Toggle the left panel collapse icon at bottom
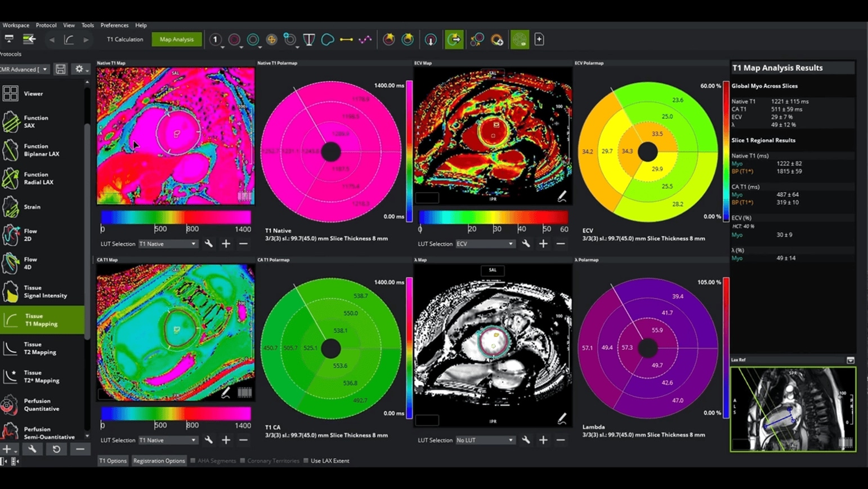This screenshot has height=489, width=868. tap(5, 461)
